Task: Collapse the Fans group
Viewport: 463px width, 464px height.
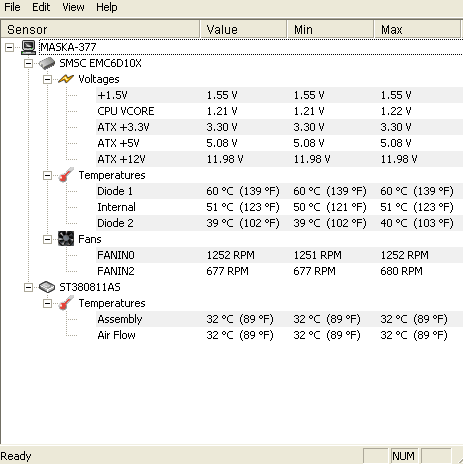Action: click(48, 239)
